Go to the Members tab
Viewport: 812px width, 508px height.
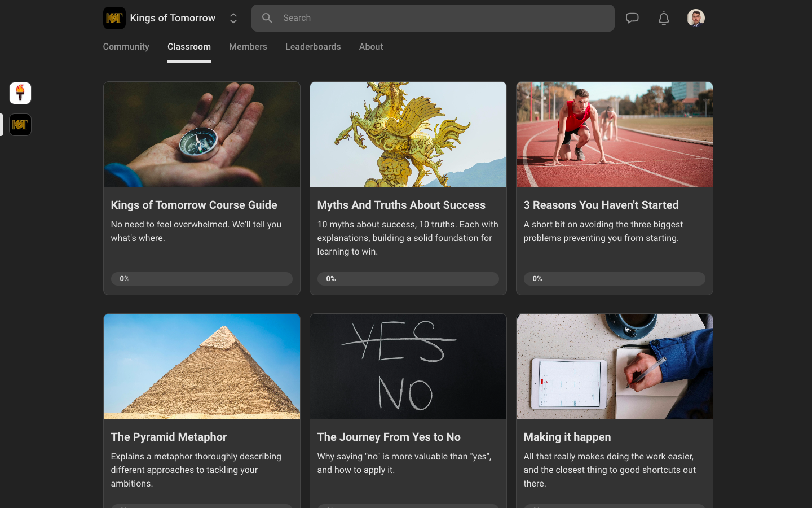pos(248,47)
